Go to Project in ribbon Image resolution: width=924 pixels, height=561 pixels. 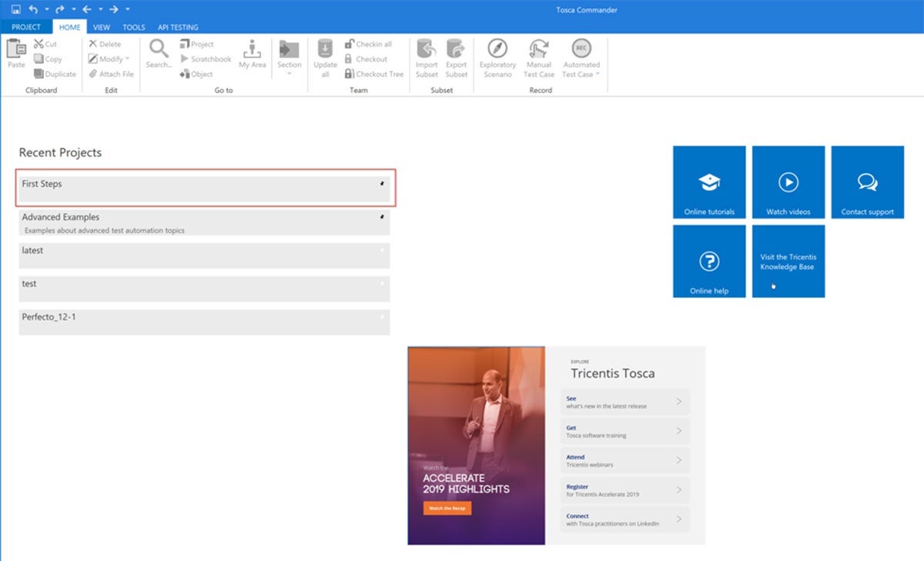click(197, 45)
